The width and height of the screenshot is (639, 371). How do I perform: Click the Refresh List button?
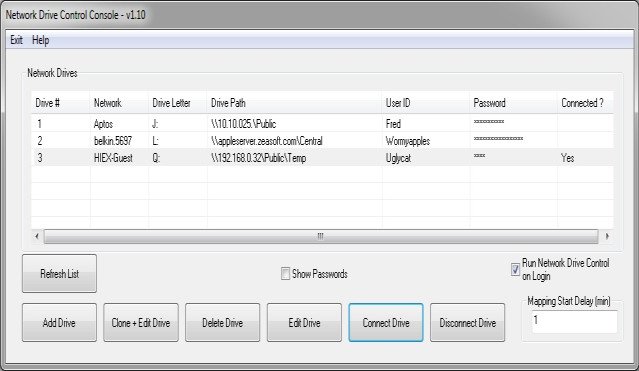[x=59, y=274]
